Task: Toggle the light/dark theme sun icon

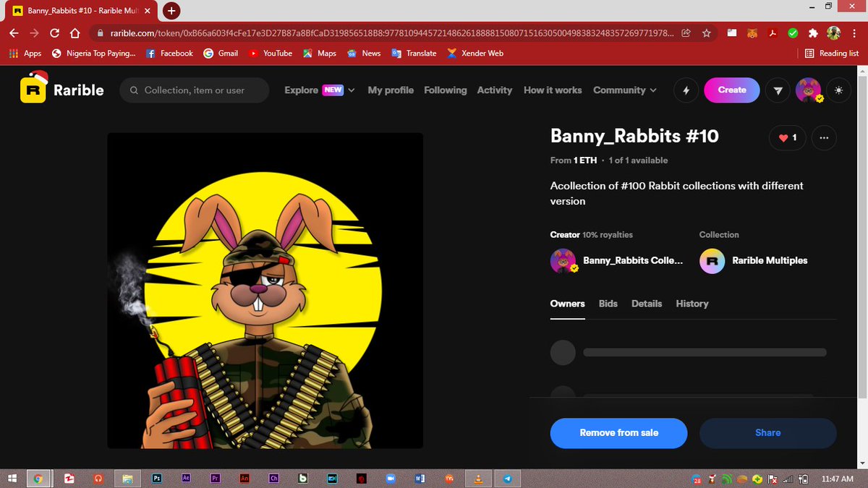Action: tap(838, 90)
